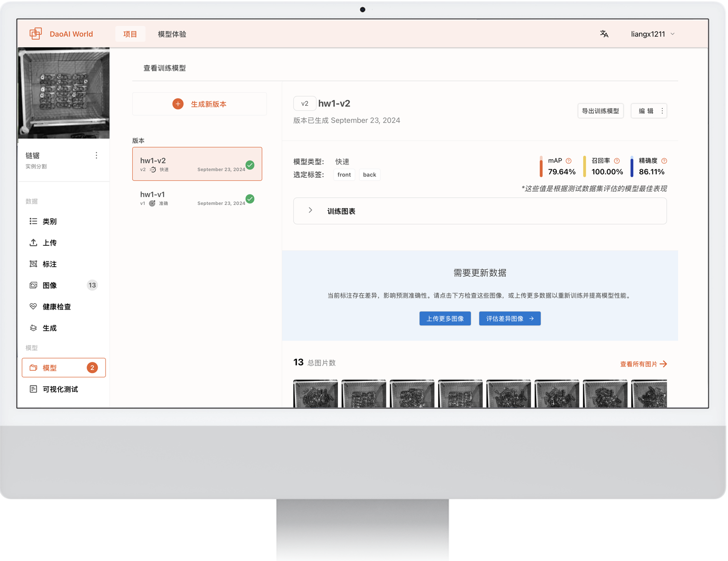Switch to the 模型体验 tab
The width and height of the screenshot is (728, 561).
[x=172, y=34]
